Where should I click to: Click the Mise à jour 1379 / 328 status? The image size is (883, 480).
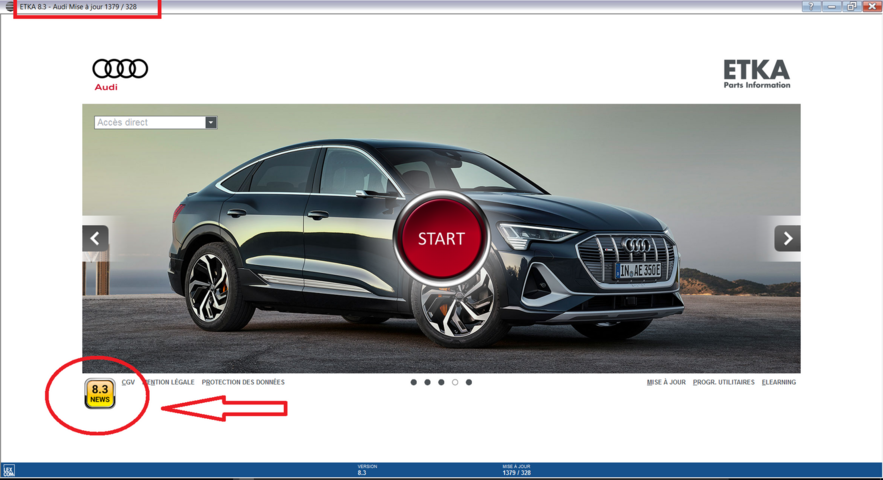pyautogui.click(x=516, y=470)
